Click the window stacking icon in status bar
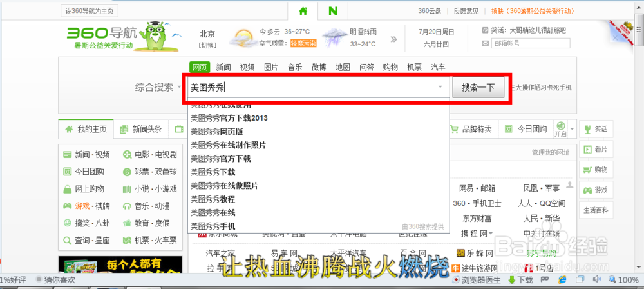The image size is (644, 289). pyautogui.click(x=580, y=280)
